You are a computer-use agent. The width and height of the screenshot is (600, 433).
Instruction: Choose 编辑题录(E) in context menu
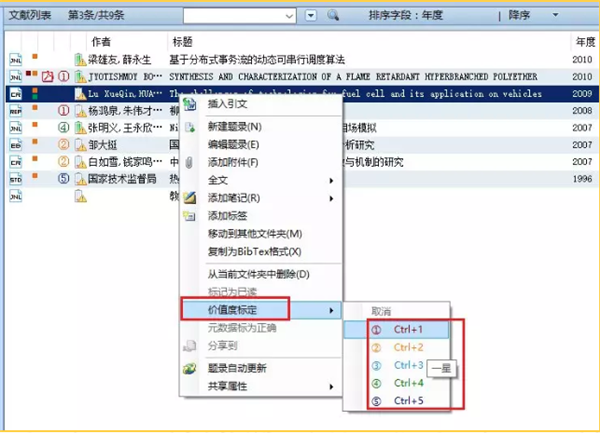[x=233, y=145]
